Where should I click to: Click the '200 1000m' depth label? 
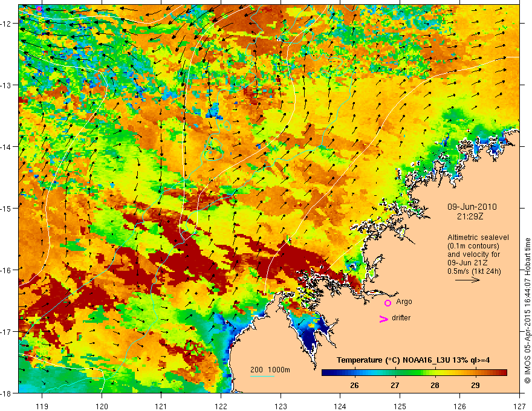270,370
